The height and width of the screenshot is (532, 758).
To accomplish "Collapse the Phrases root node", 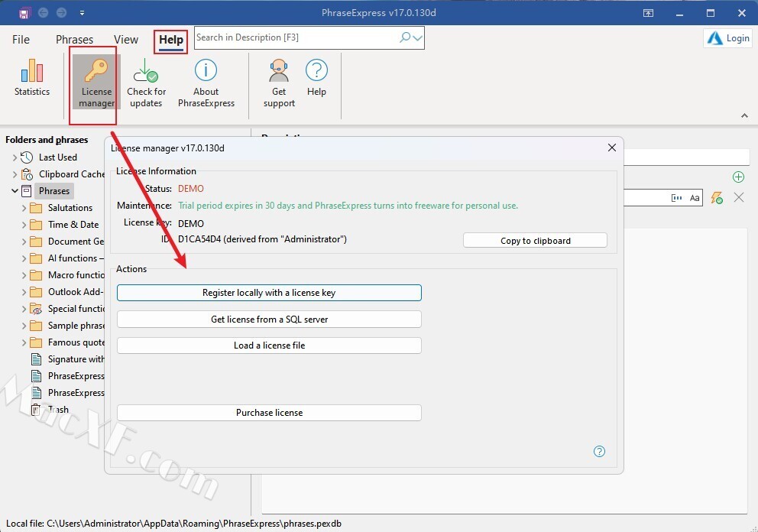I will (x=15, y=191).
